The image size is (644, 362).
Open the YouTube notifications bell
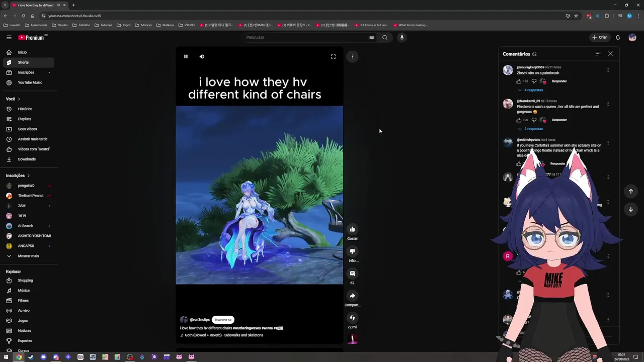(618, 37)
